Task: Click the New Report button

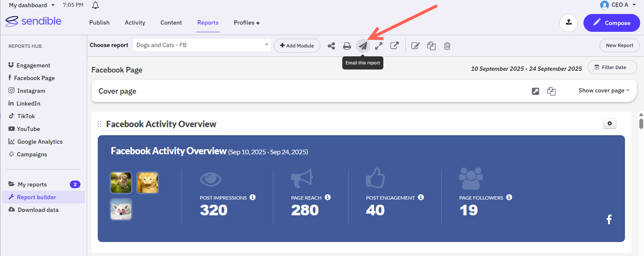Action: 619,45
